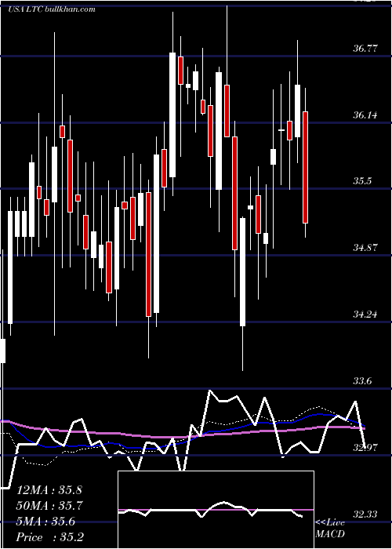The height and width of the screenshot is (549, 392).
Task: Select the 36.14 price axis label
Action: pyautogui.click(x=365, y=115)
